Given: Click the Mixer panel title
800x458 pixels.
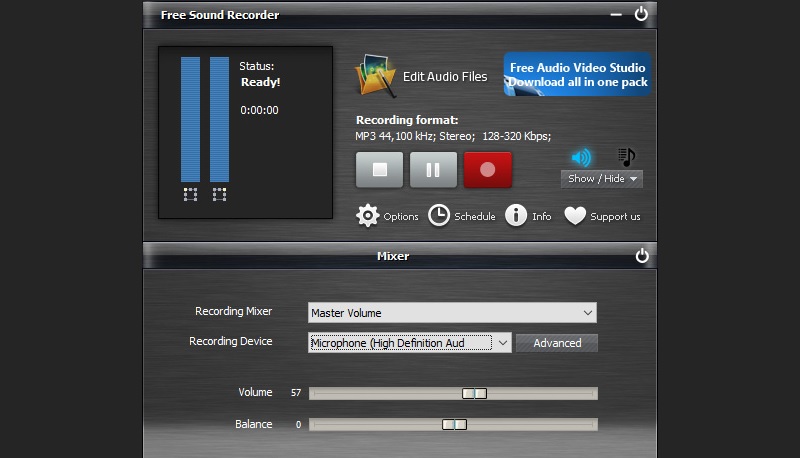Looking at the screenshot, I should pos(393,256).
